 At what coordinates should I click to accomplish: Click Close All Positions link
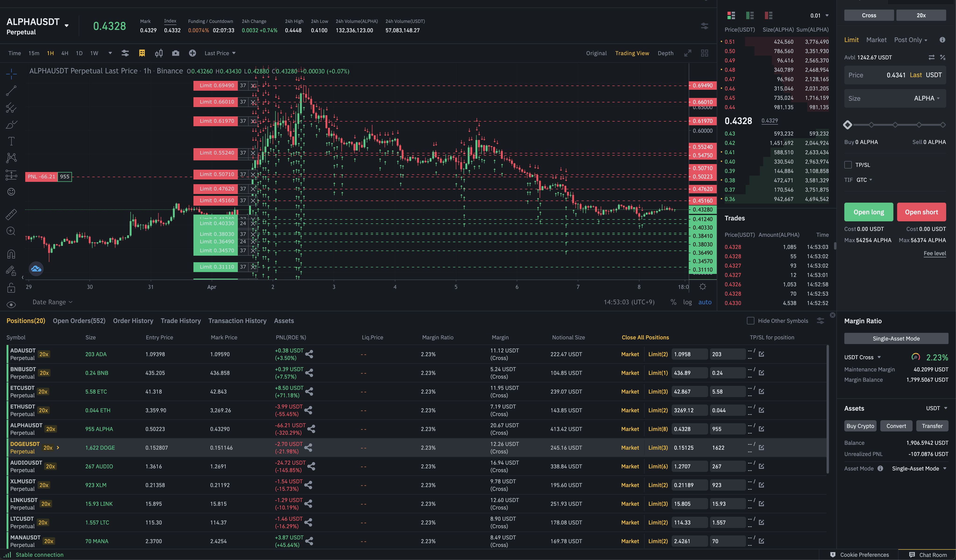pos(645,337)
